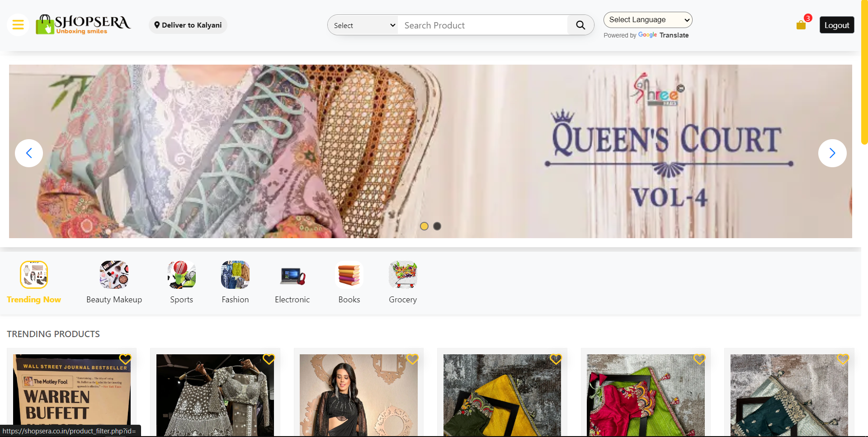The width and height of the screenshot is (868, 437).
Task: Open the hamburger menu
Action: tap(18, 25)
